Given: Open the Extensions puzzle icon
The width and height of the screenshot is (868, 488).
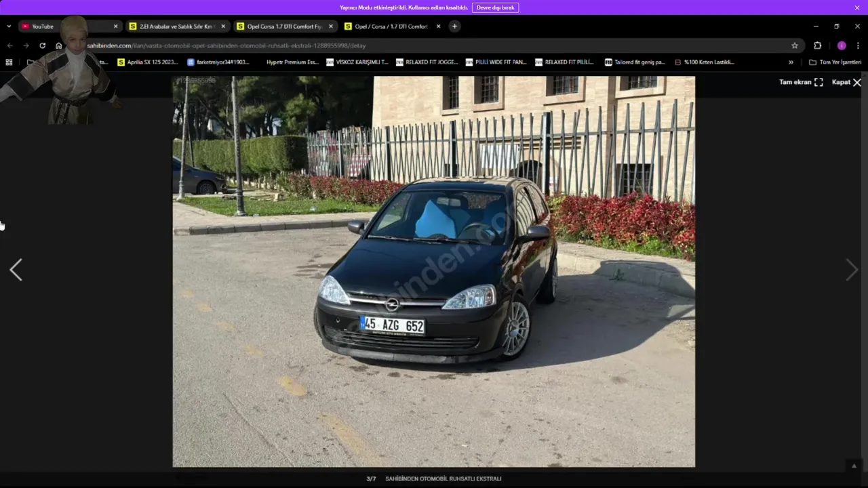Looking at the screenshot, I should point(818,45).
